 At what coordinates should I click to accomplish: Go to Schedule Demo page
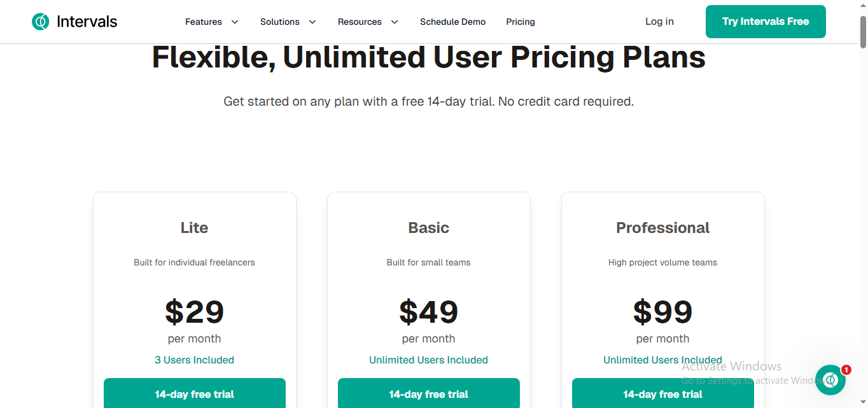[x=452, y=22]
